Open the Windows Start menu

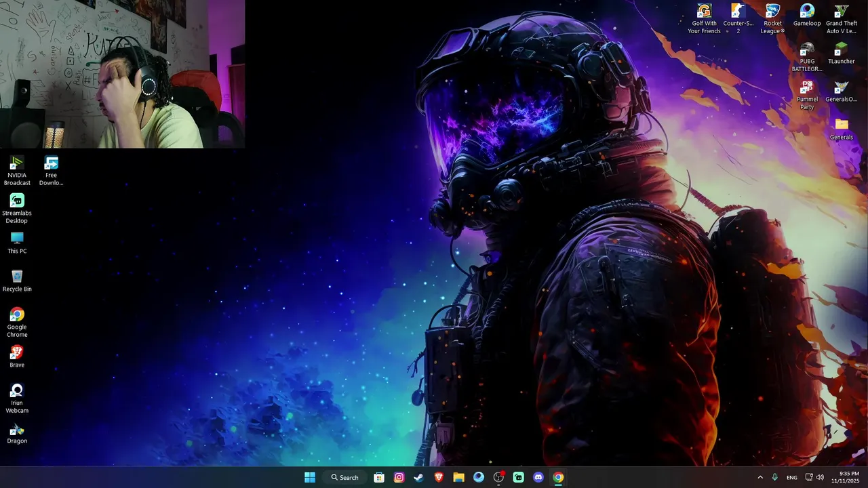[310, 477]
